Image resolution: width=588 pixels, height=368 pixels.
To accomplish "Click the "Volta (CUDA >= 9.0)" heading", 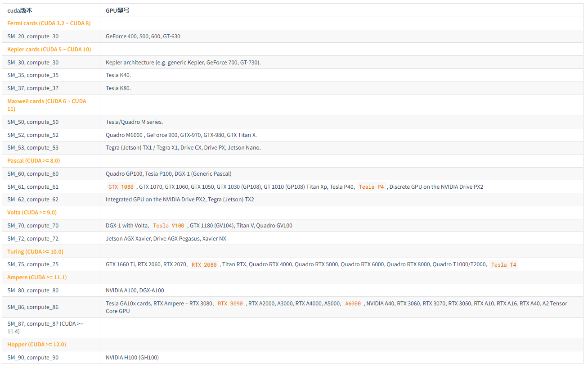I will click(32, 213).
